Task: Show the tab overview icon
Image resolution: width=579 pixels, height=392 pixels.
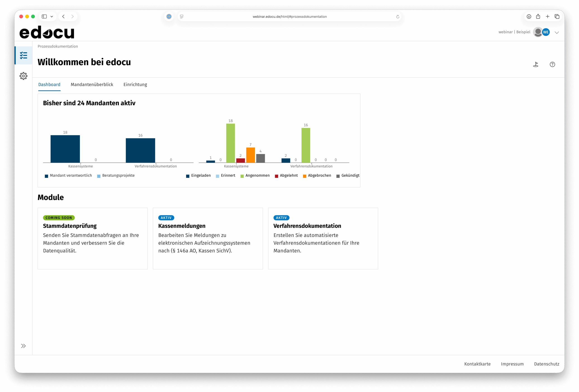Action: coord(557,16)
